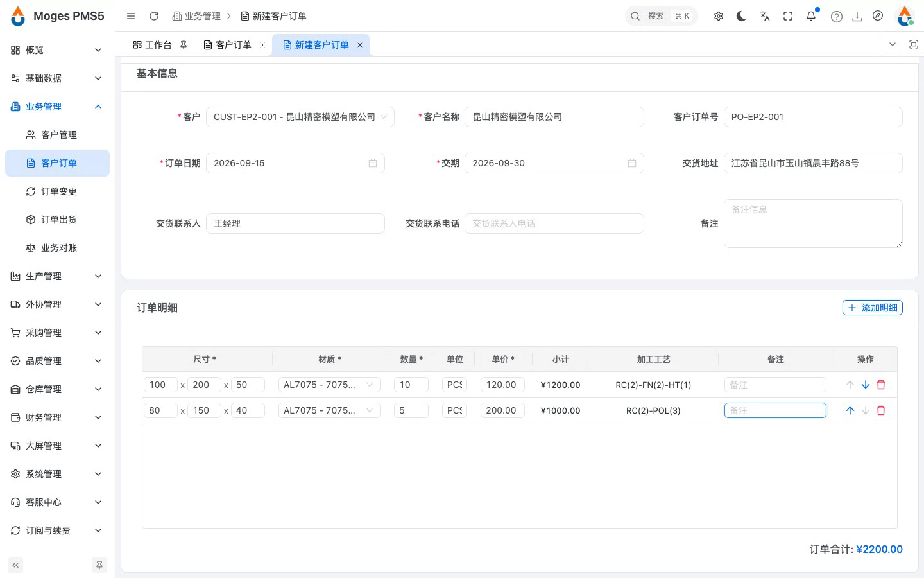This screenshot has height=578, width=924.
Task: Click the download icon in header
Action: (857, 17)
